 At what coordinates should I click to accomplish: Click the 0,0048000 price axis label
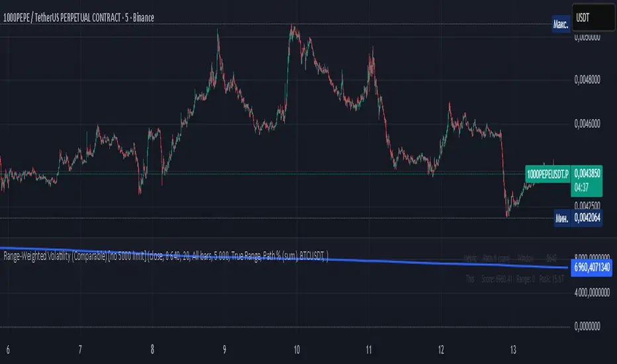point(587,80)
